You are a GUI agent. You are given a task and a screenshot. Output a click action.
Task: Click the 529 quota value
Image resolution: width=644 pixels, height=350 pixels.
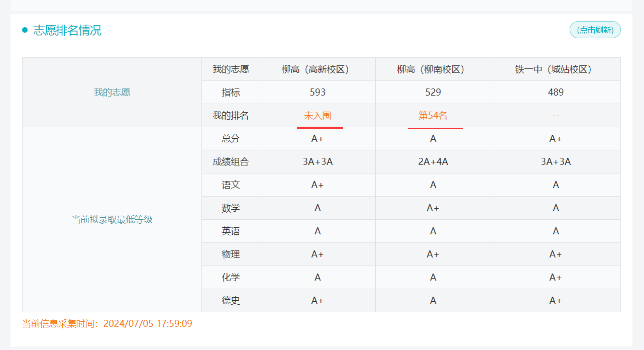click(433, 93)
